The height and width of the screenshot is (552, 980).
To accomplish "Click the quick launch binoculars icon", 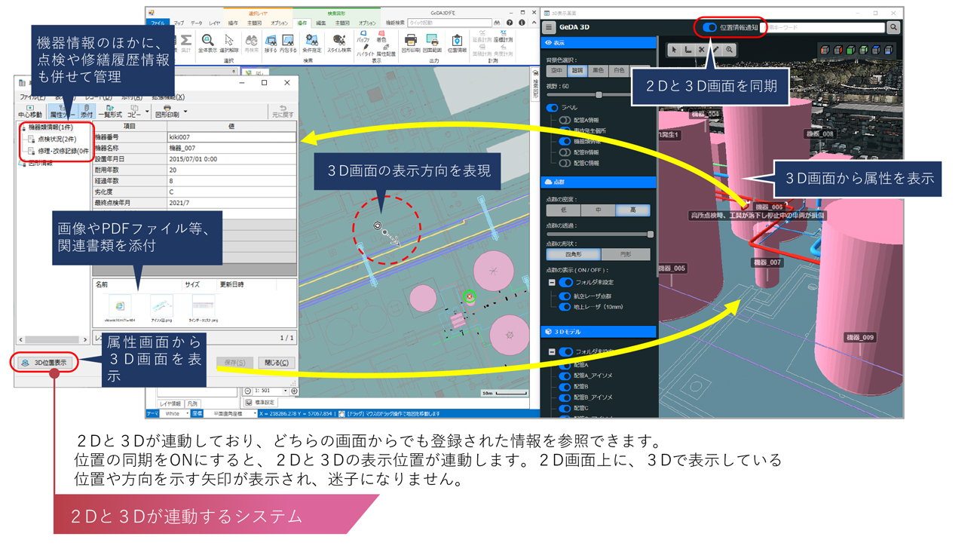I will click(497, 23).
